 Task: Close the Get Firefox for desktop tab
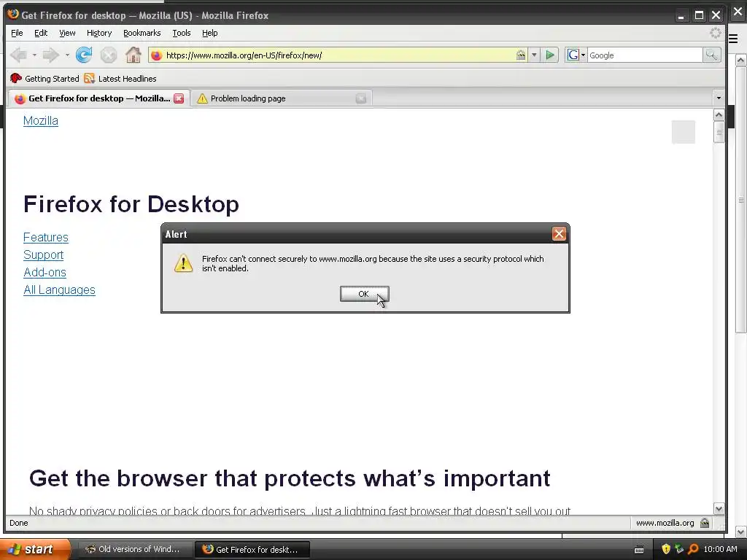pos(179,98)
